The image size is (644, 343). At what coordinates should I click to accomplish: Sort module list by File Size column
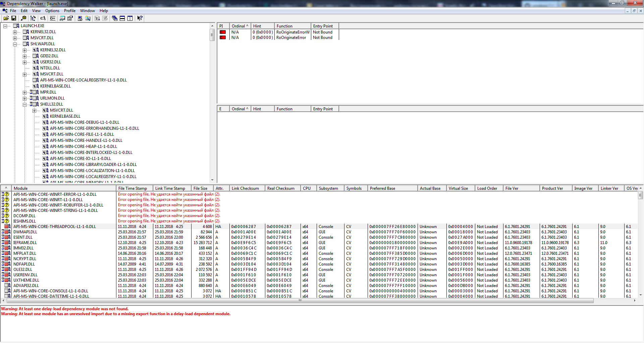[x=201, y=188]
